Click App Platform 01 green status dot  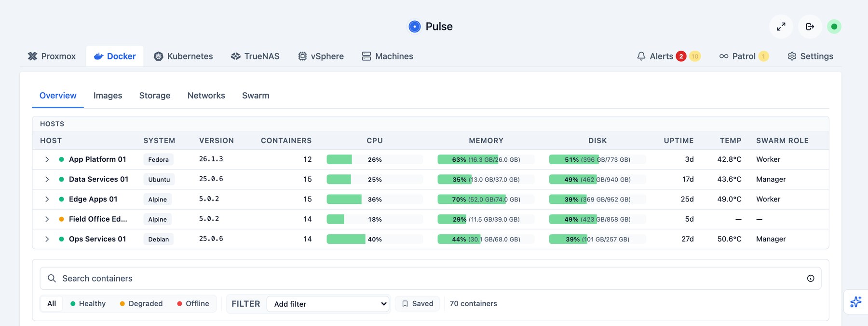pyautogui.click(x=61, y=159)
